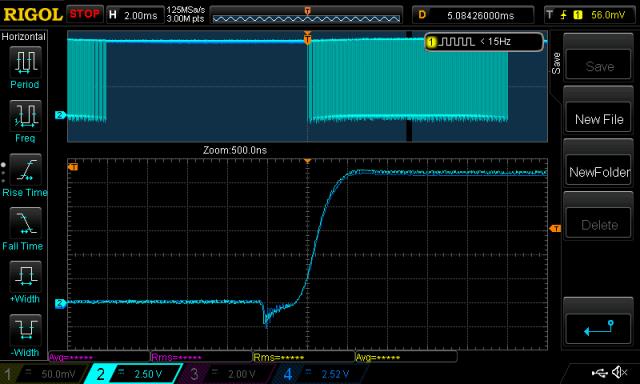Click the trigger level marker on right edge
The image size is (640, 384).
tap(555, 229)
